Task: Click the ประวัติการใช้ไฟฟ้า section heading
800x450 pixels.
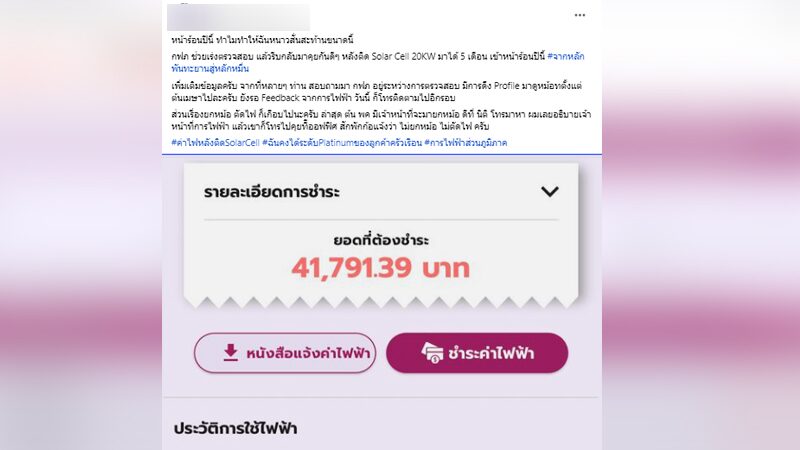Action: [x=235, y=428]
